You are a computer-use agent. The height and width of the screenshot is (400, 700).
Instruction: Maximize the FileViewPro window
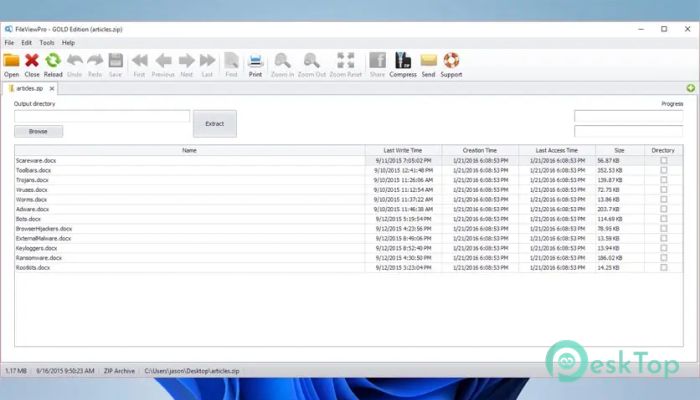pos(664,29)
